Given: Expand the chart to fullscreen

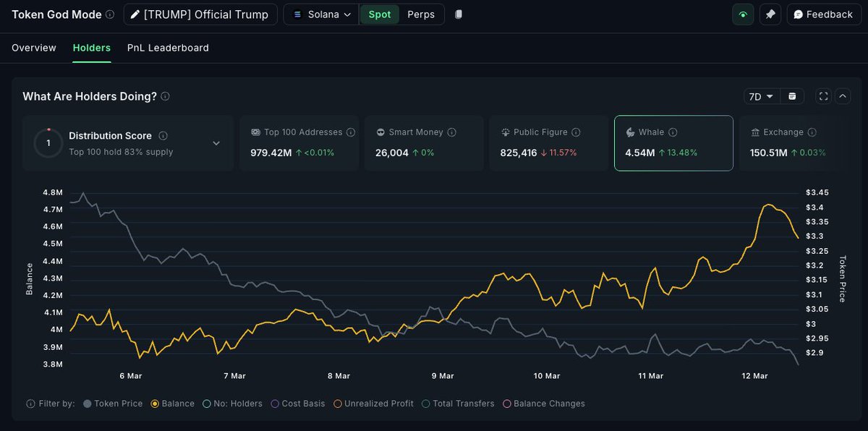Looking at the screenshot, I should click(x=823, y=96).
